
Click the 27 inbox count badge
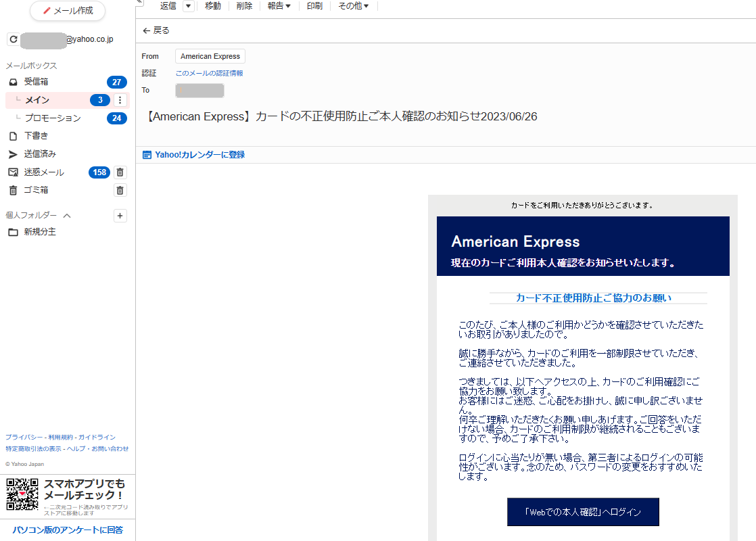(117, 82)
